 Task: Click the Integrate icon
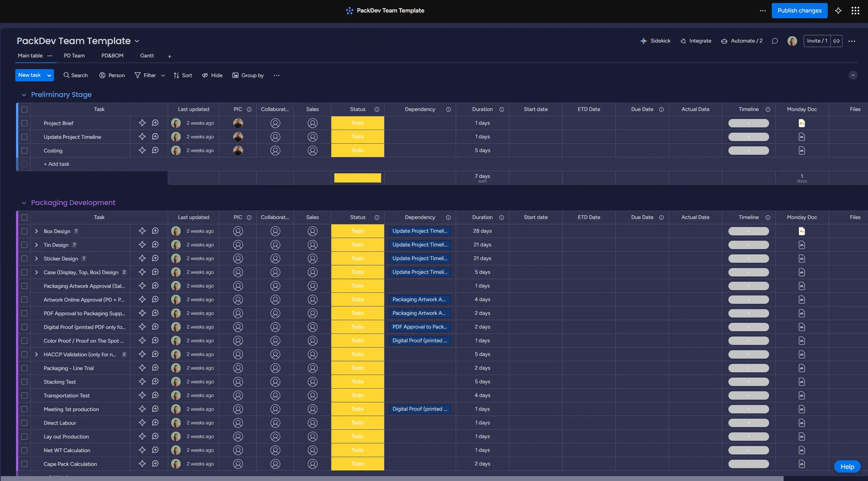pyautogui.click(x=683, y=41)
